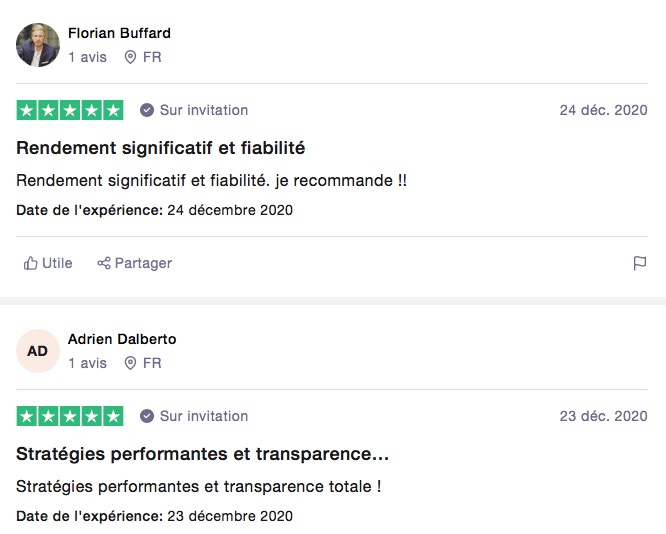666x534 pixels.
Task: Flag Florian Buffard's review
Action: [x=640, y=263]
